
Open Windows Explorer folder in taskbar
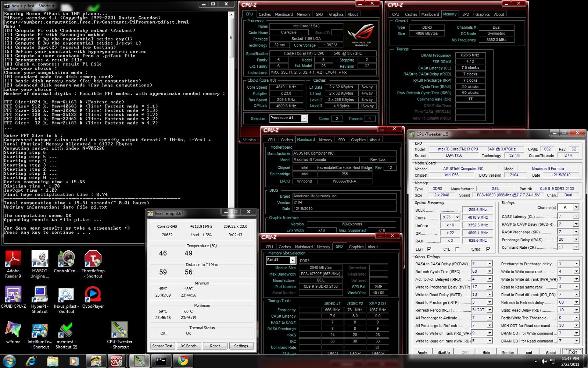click(x=53, y=361)
